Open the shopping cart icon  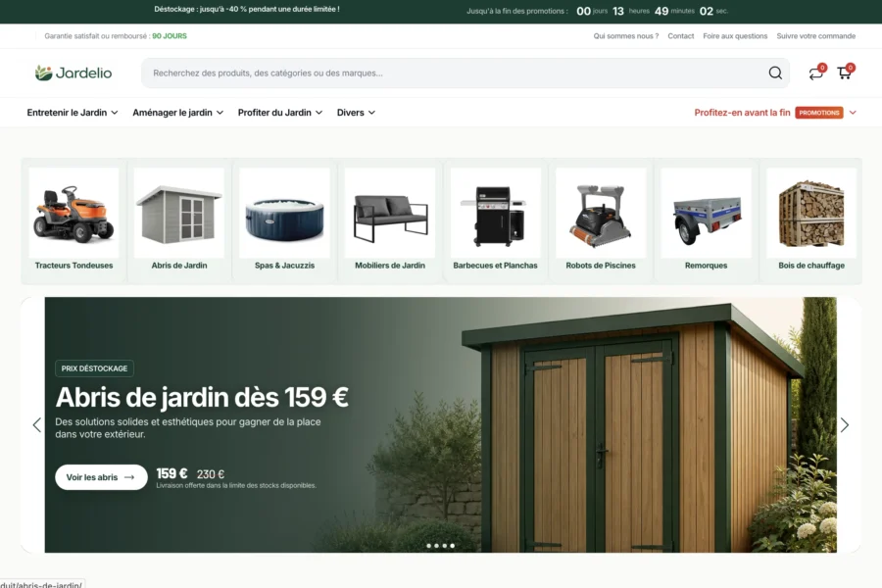tap(845, 73)
